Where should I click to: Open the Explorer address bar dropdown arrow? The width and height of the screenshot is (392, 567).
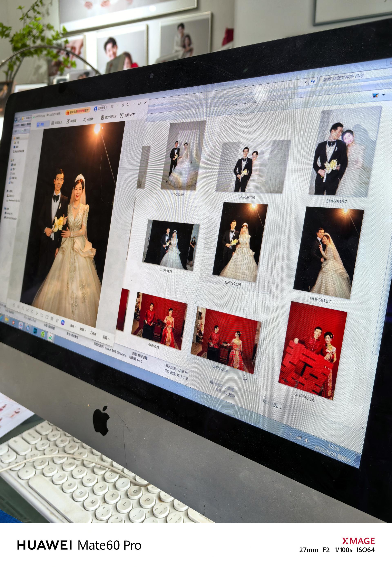point(306,82)
